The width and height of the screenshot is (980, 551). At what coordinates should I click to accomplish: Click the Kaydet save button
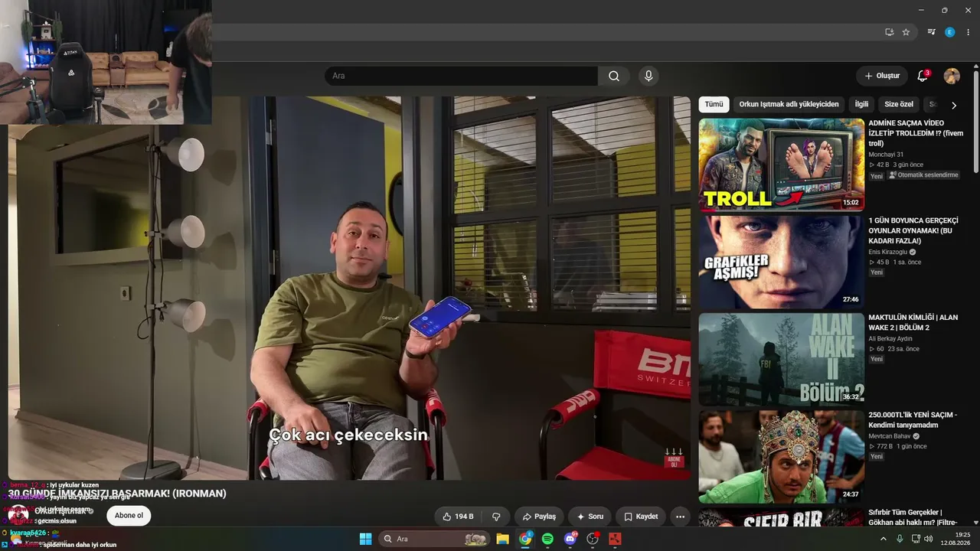[x=641, y=517]
